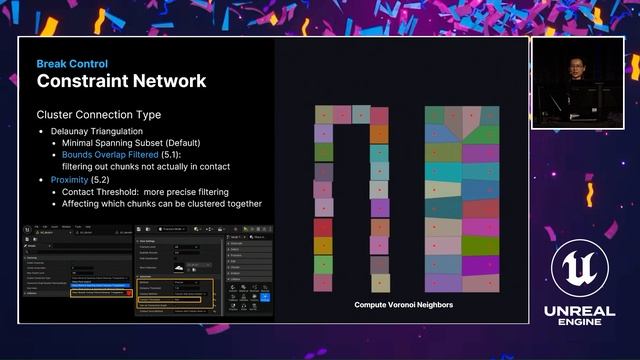Click the speaker video thumbnail at the top right
The width and height of the screenshot is (640, 360).
(x=578, y=83)
